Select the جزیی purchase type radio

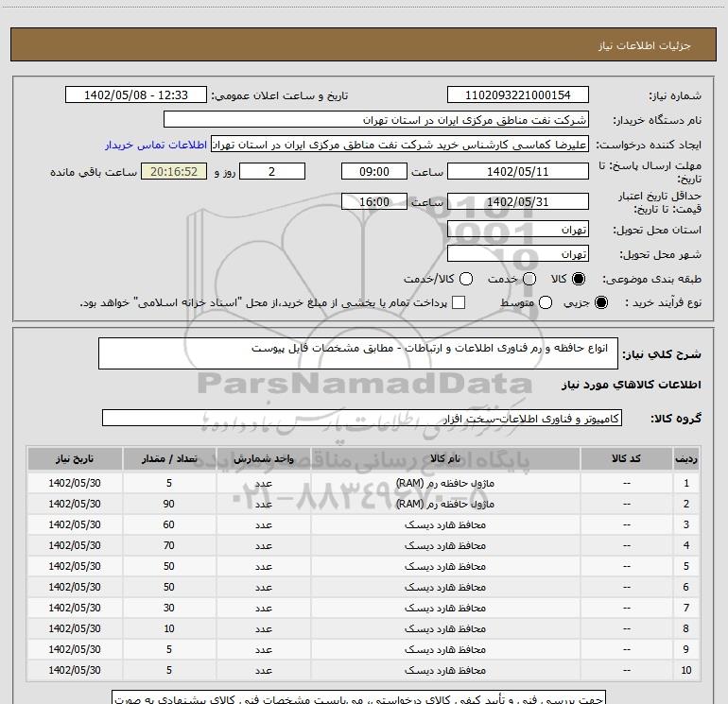[x=600, y=302]
